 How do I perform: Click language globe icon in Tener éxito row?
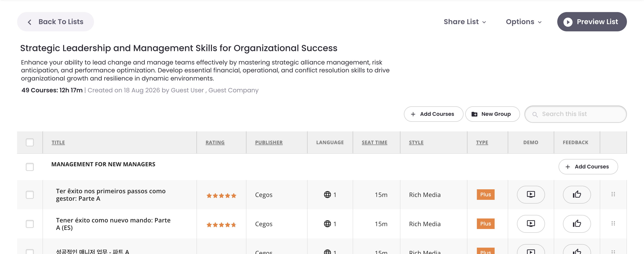[x=327, y=224]
